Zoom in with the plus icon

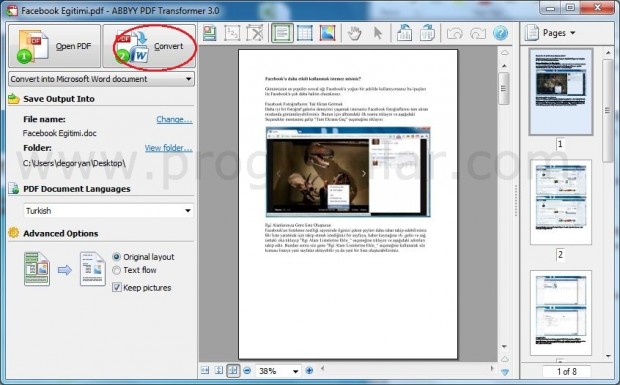pyautogui.click(x=309, y=370)
